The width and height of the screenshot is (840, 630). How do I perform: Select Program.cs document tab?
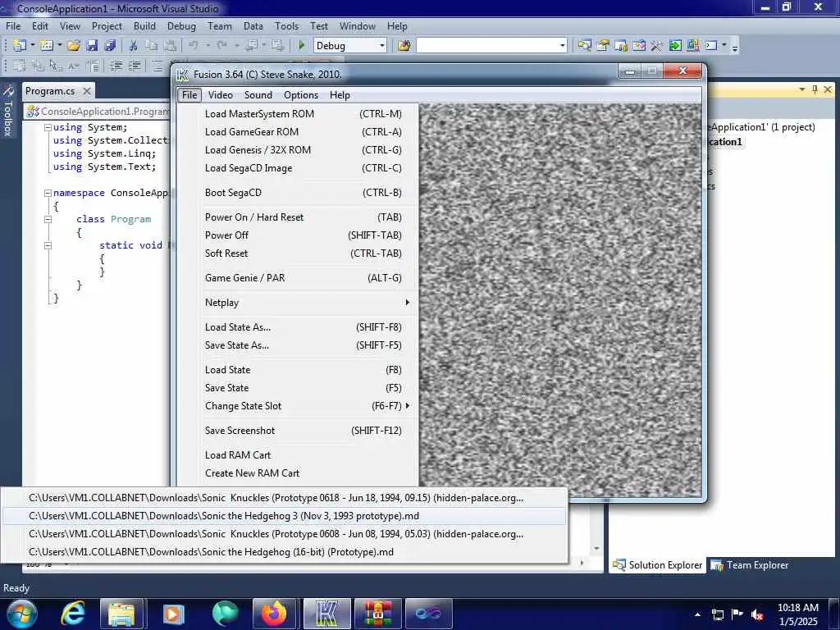tap(50, 91)
